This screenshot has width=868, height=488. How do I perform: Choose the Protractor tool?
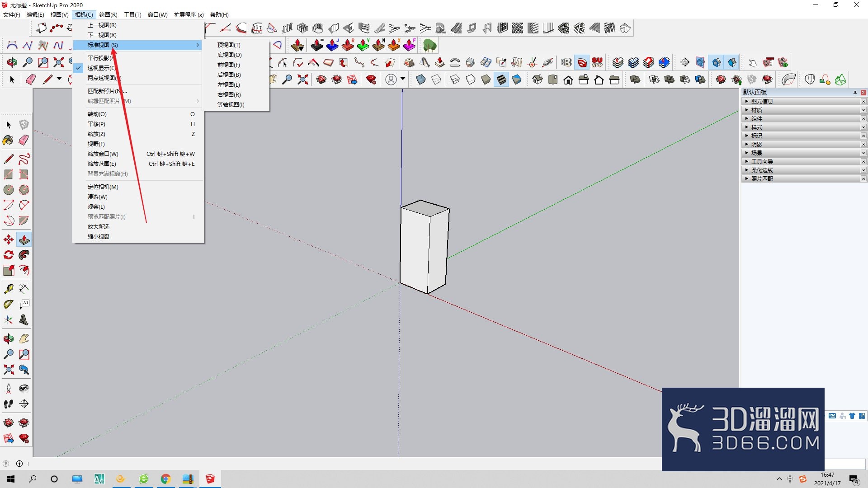click(x=8, y=304)
